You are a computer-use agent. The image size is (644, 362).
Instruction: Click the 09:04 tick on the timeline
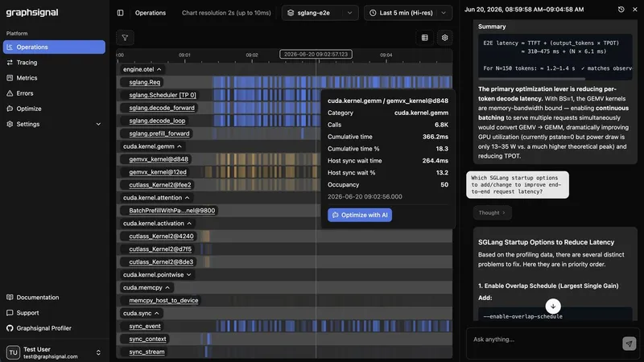[x=386, y=56]
